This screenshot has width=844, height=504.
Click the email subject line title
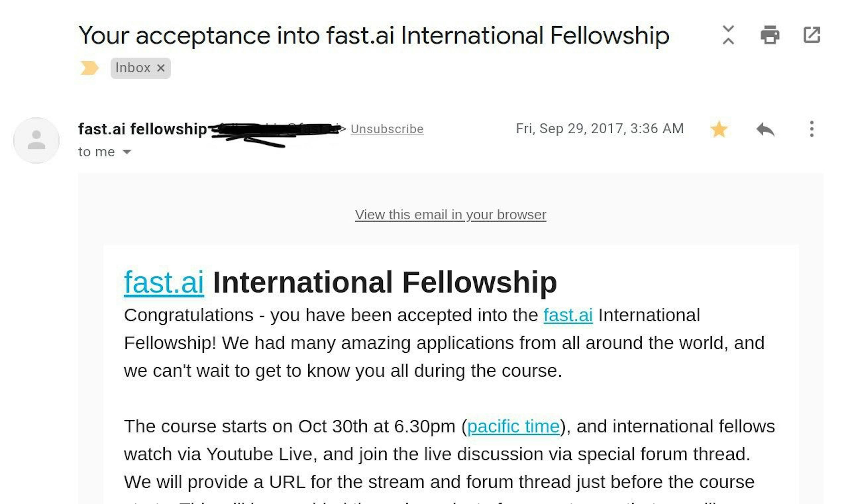[x=374, y=35]
